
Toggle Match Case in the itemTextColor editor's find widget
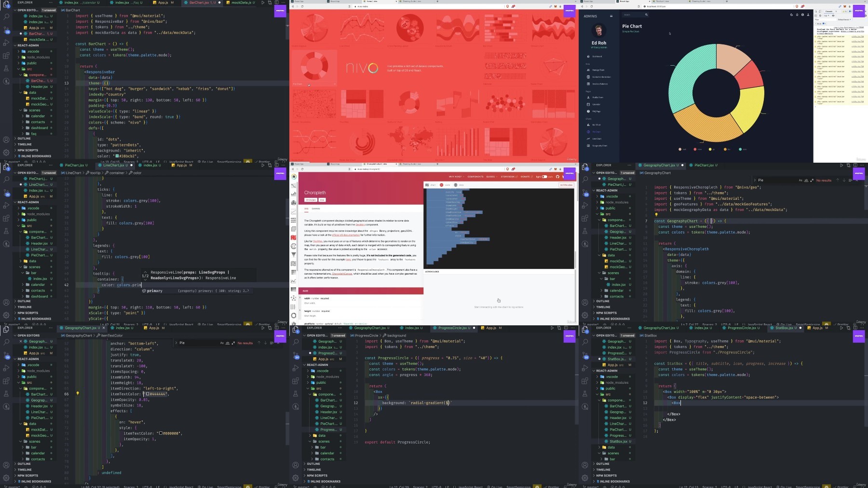pyautogui.click(x=222, y=343)
